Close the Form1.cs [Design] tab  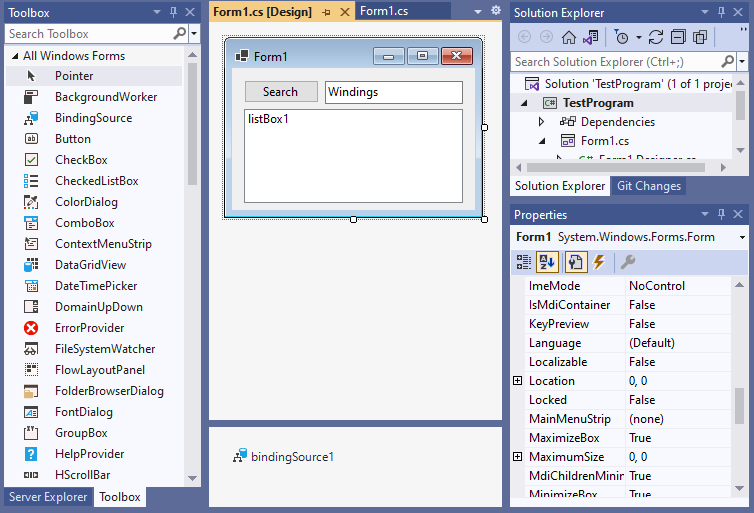345,13
